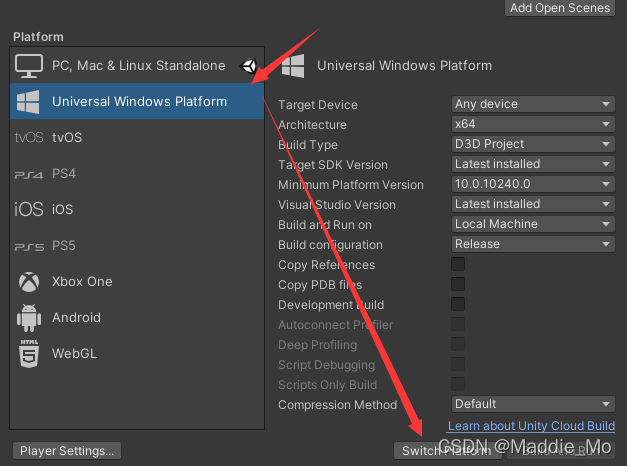Toggle the Scripts Only Build checkbox
The image size is (627, 466).
(458, 384)
